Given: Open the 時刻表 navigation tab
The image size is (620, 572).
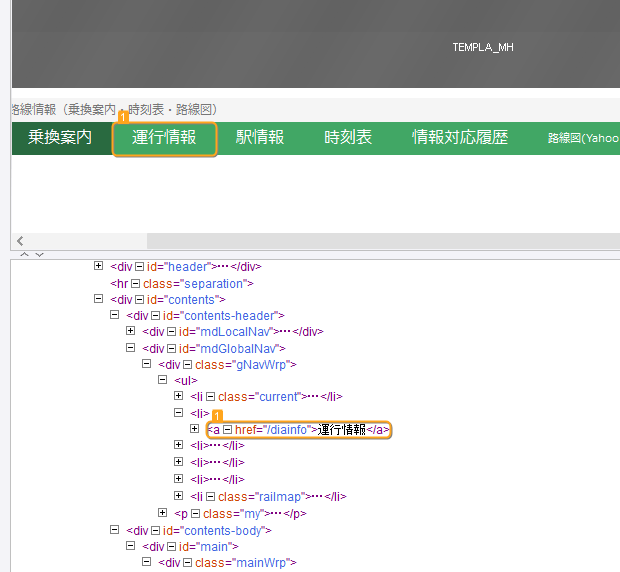Looking at the screenshot, I should (348, 138).
